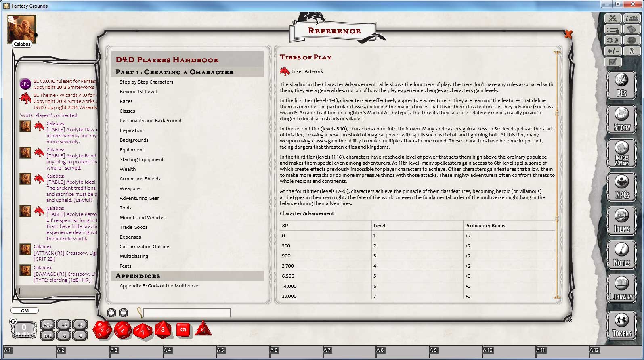The height and width of the screenshot is (360, 644).
Task: Open the Images & Maps sidebar button
Action: (621, 154)
